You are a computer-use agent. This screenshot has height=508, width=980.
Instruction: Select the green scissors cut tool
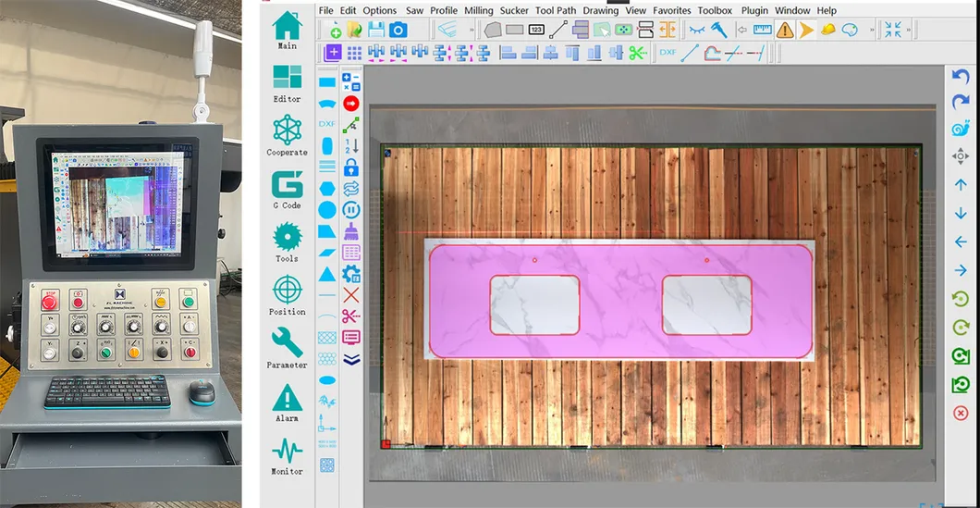point(637,53)
